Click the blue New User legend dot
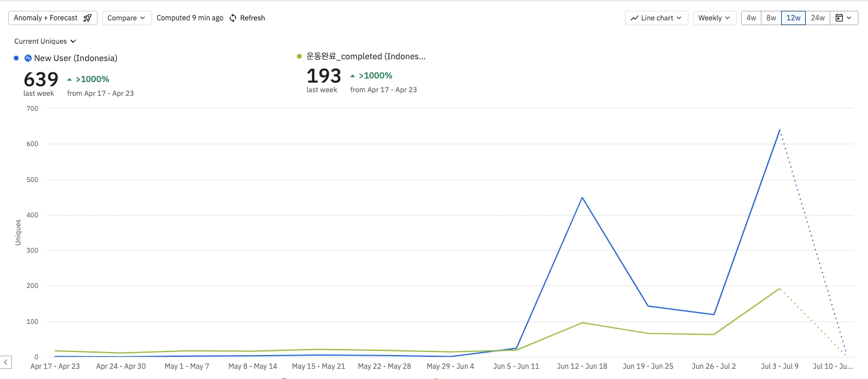Viewport: 868px width, 379px height. pos(16,58)
